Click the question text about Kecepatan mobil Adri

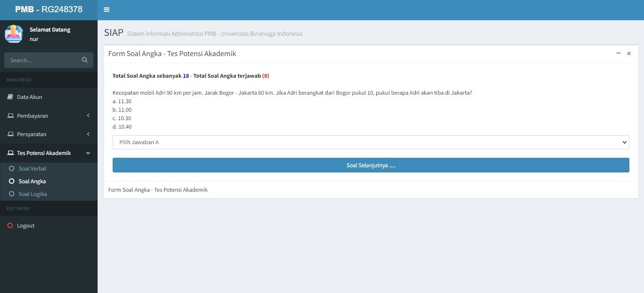click(x=292, y=93)
